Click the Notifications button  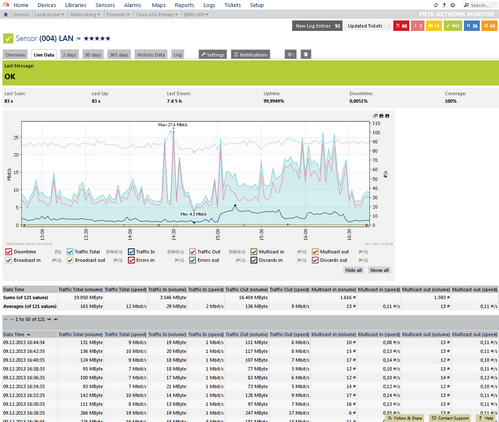pyautogui.click(x=251, y=55)
